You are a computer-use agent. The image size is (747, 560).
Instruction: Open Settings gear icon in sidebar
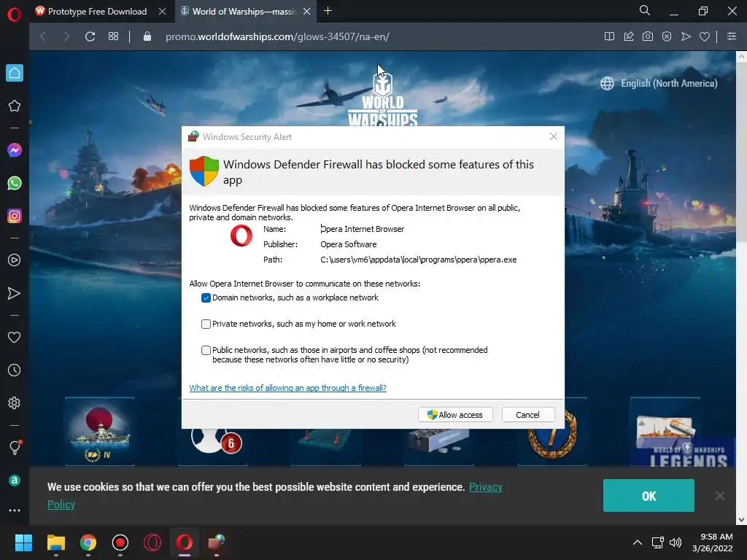(15, 402)
